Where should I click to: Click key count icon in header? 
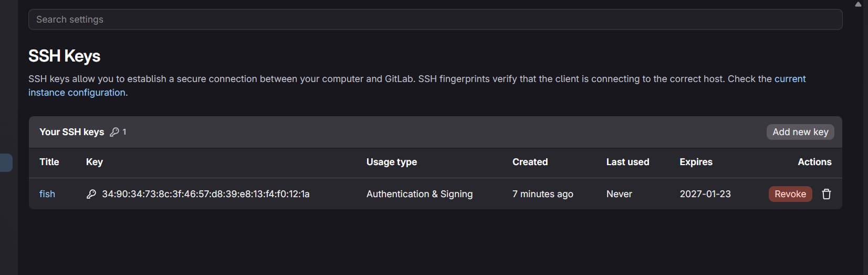click(x=114, y=132)
